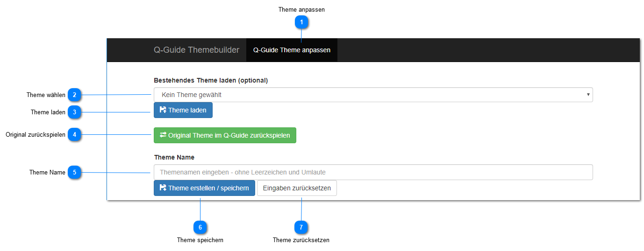Click annotation marker number 2
Screen dimensions: 644x251
tap(74, 95)
